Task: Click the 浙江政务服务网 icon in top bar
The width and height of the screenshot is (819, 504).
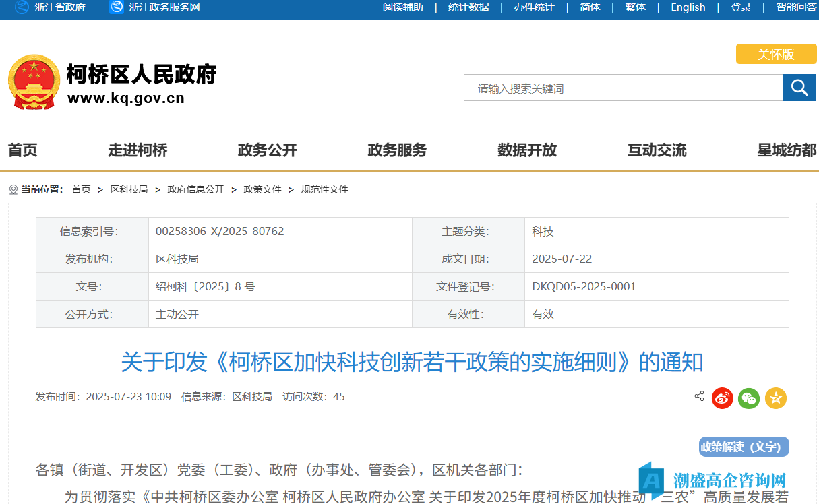Action: coord(117,7)
